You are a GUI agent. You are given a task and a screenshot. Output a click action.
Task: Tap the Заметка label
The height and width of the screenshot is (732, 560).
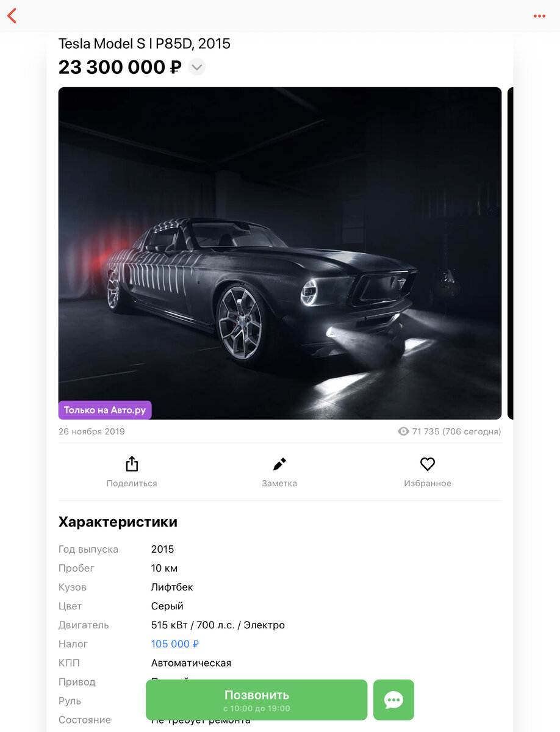pyautogui.click(x=279, y=483)
